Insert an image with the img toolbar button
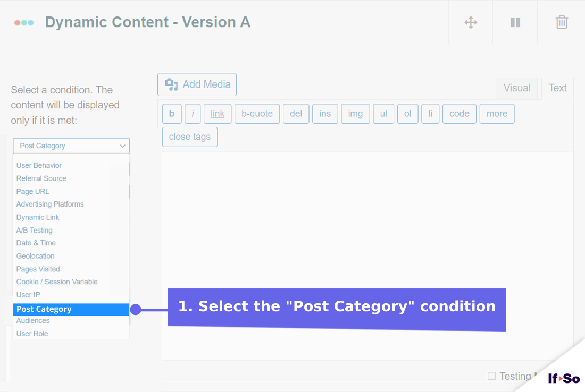 tap(355, 113)
